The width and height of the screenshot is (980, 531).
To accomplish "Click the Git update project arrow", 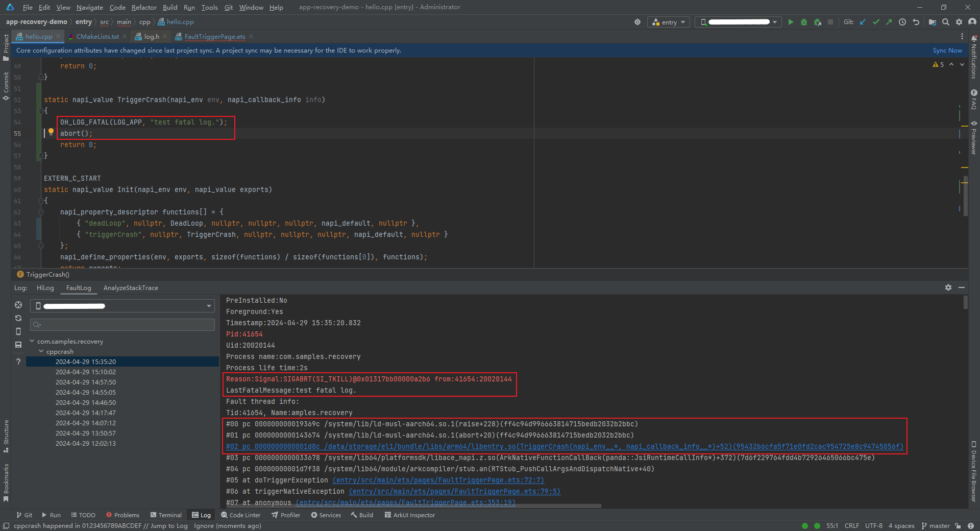I will point(863,22).
